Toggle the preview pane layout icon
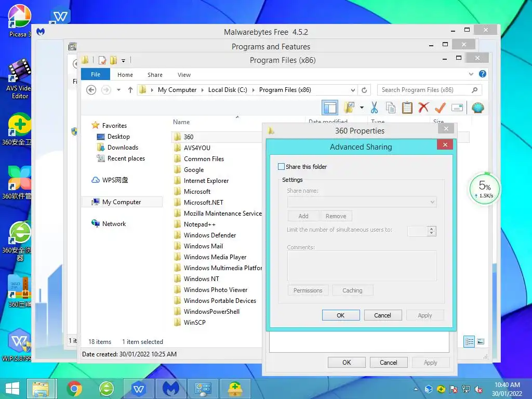 point(330,108)
